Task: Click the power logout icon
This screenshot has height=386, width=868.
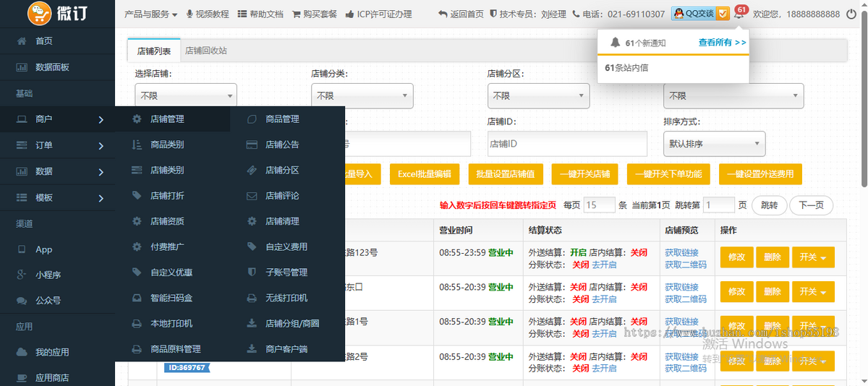Action: [x=851, y=14]
